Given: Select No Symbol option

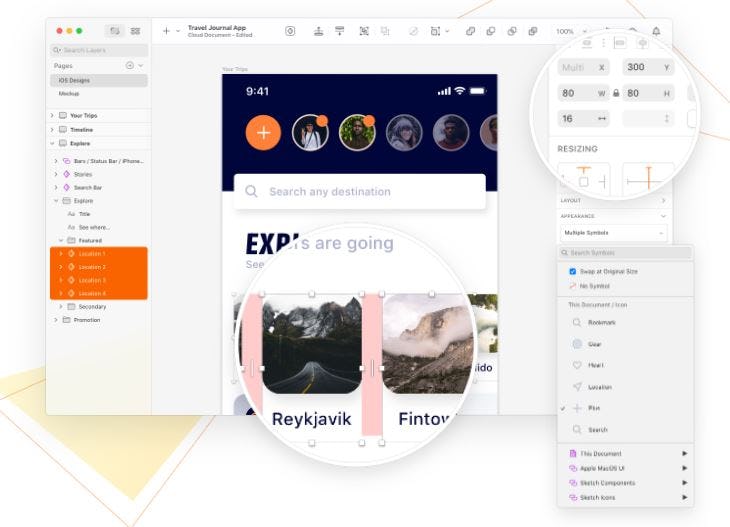Looking at the screenshot, I should [x=594, y=285].
